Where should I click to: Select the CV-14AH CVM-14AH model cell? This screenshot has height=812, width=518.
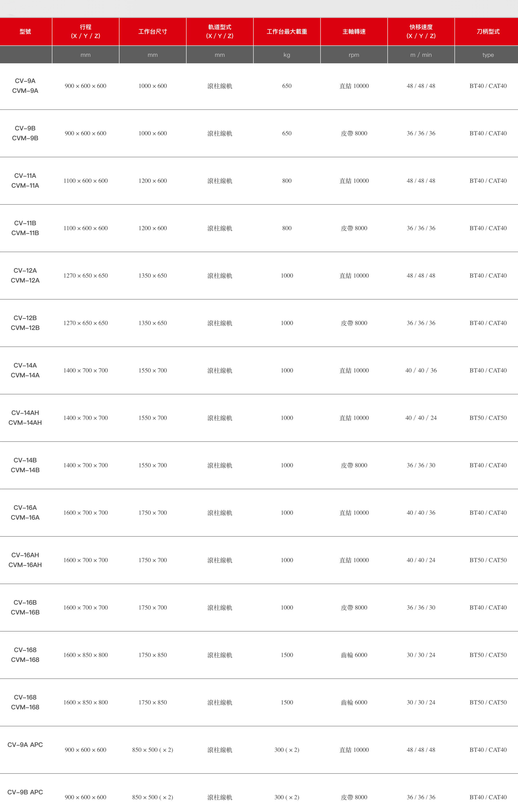(x=25, y=417)
